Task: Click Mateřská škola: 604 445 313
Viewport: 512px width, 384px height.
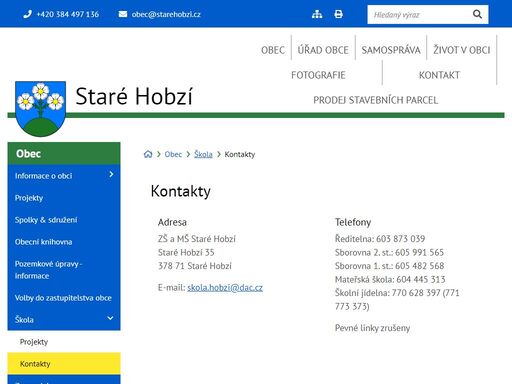Action: click(x=390, y=279)
